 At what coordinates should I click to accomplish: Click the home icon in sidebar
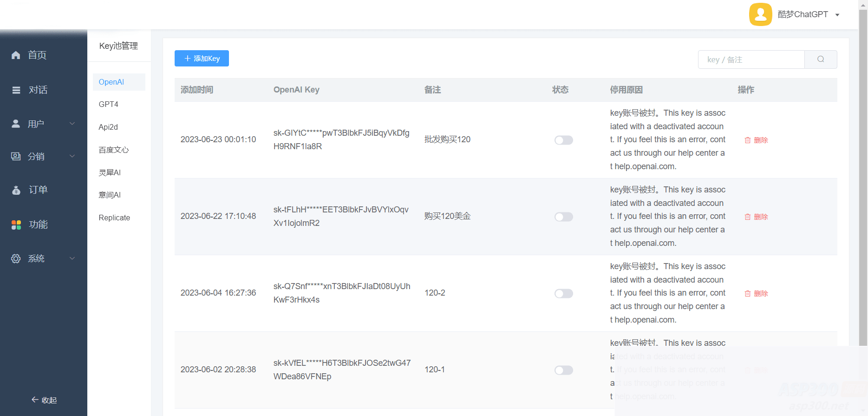click(x=16, y=55)
